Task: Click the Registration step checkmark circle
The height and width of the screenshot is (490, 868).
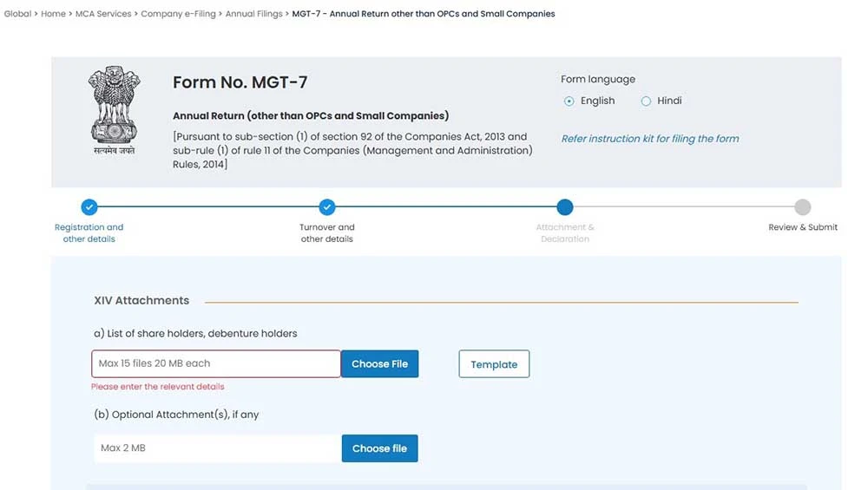Action: click(89, 206)
